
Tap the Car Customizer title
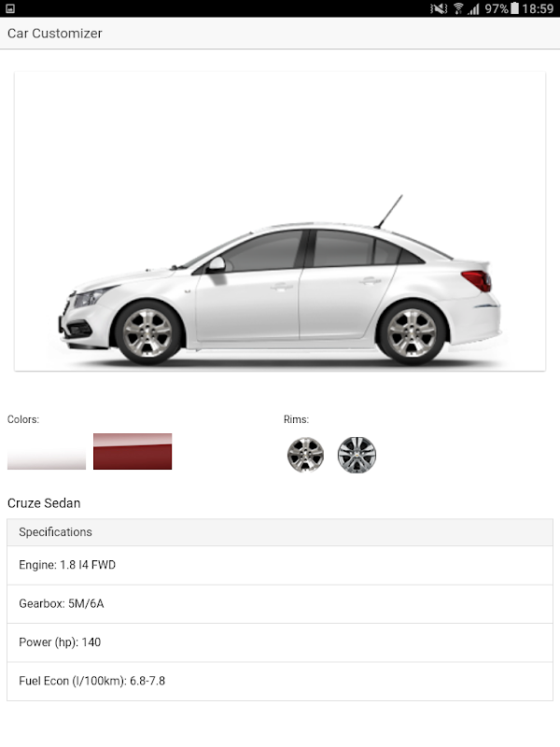[55, 34]
